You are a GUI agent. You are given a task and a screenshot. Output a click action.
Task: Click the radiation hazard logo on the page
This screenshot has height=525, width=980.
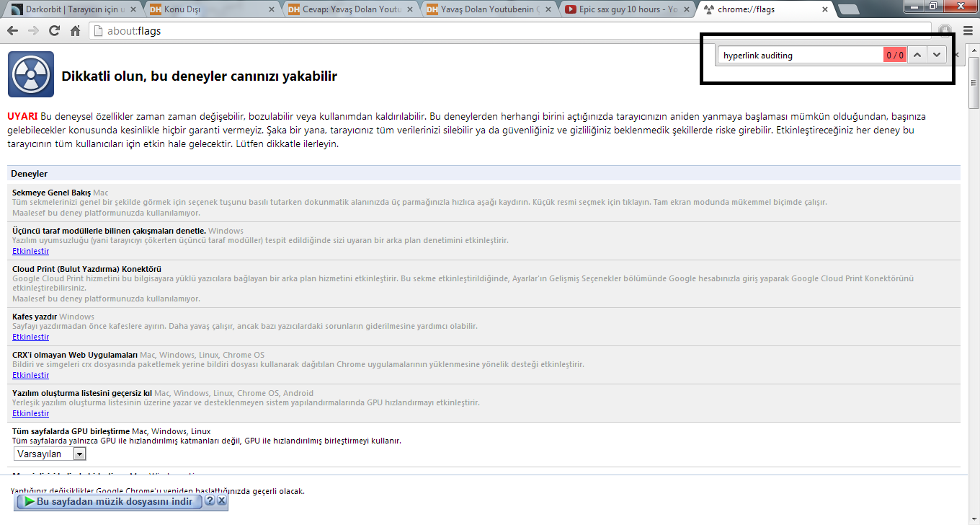[x=31, y=74]
